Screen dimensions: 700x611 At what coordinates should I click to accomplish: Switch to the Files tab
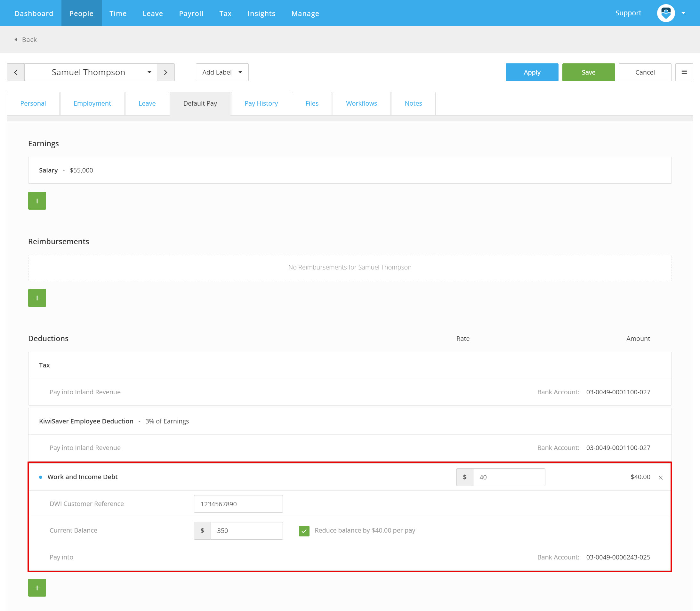click(312, 103)
